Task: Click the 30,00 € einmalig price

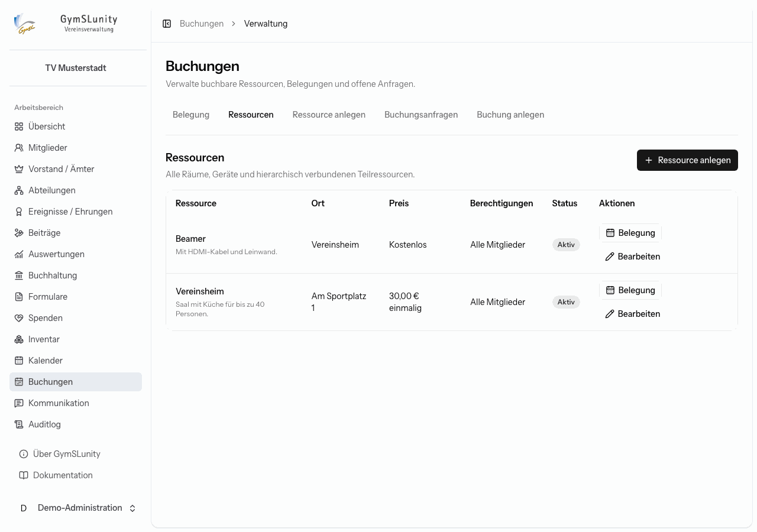Action: pyautogui.click(x=405, y=302)
